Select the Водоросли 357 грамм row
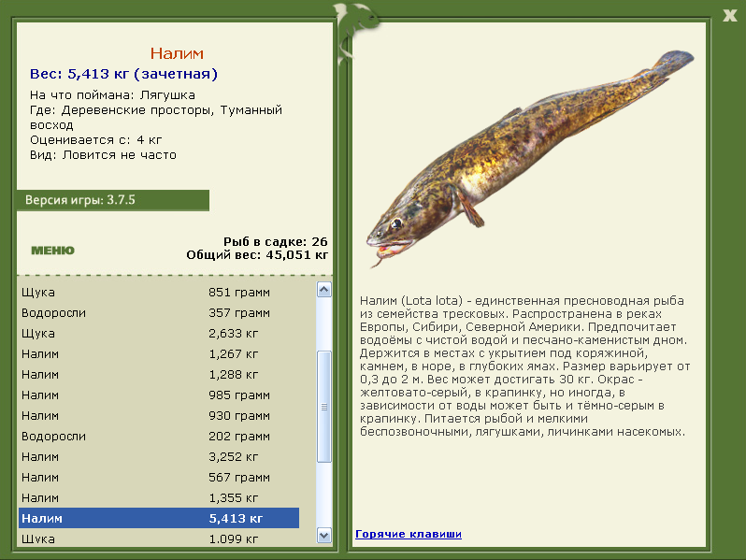746x560 pixels. point(159,312)
